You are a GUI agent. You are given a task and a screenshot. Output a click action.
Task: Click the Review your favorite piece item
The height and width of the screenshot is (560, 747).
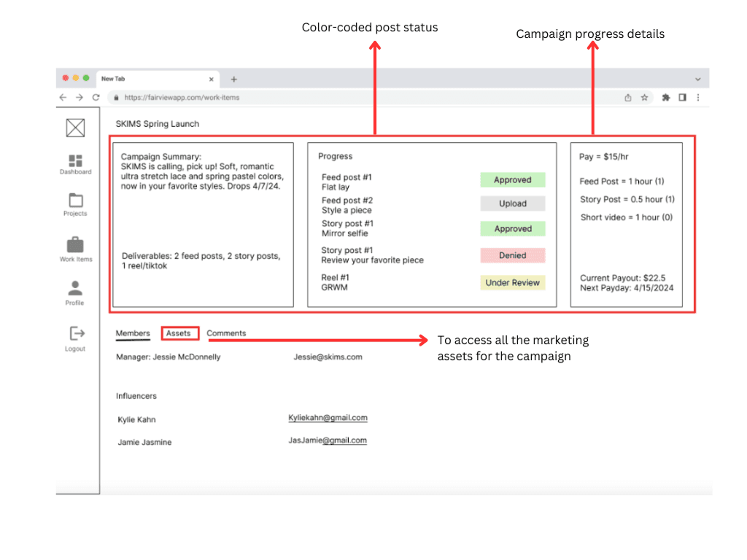[372, 255]
